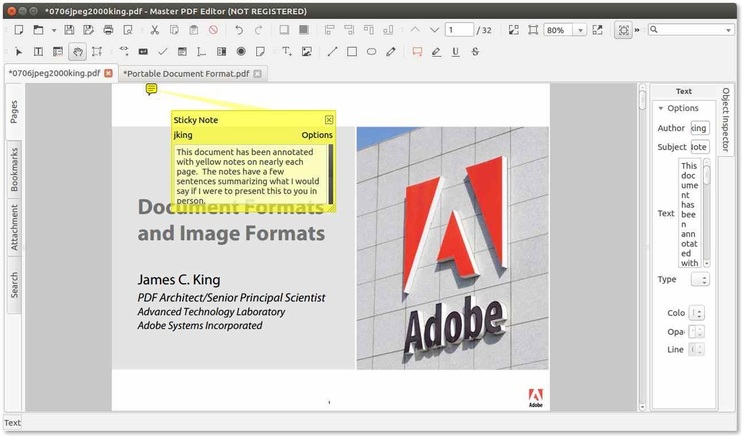
Task: Select the Edit Text tool
Action: click(x=38, y=52)
